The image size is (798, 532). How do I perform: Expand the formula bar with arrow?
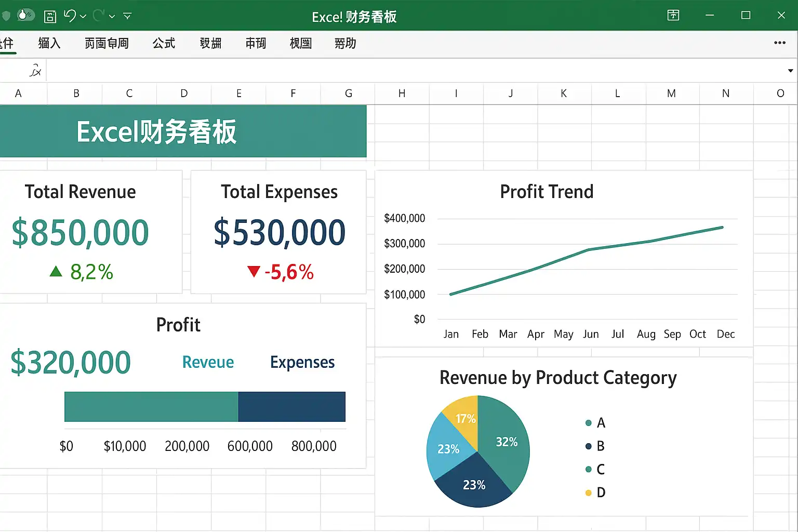[790, 71]
